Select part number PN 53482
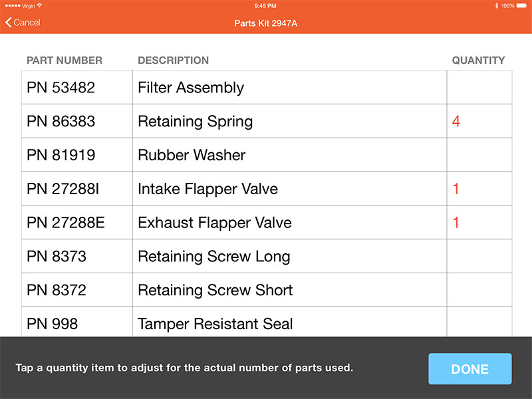 click(61, 88)
